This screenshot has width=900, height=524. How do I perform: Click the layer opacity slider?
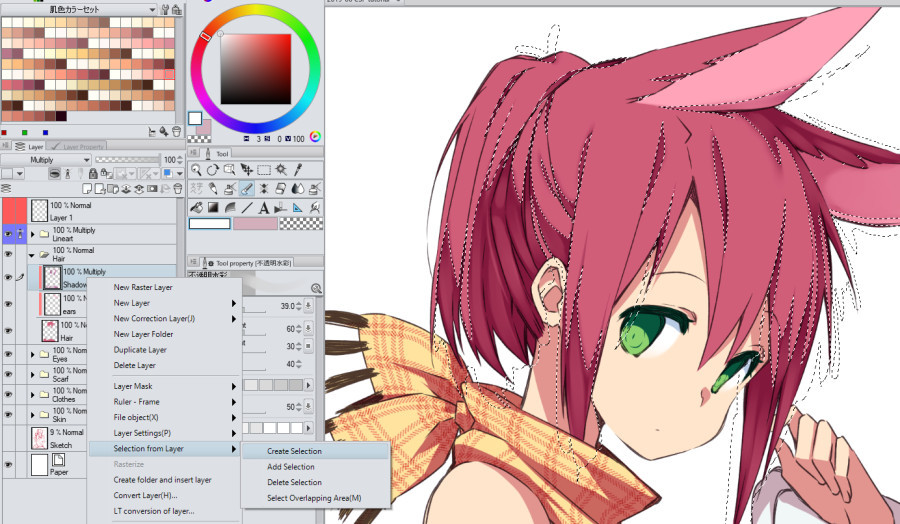(127, 159)
